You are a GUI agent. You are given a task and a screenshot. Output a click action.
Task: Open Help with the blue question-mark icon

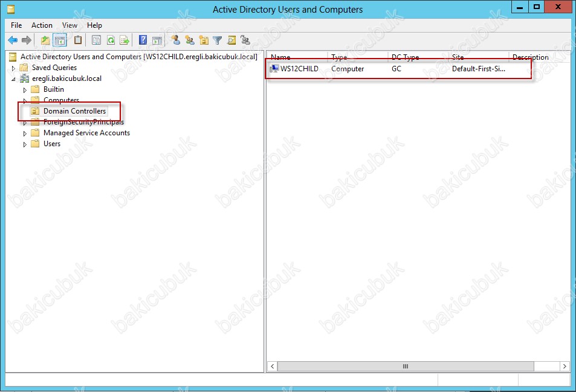(143, 40)
